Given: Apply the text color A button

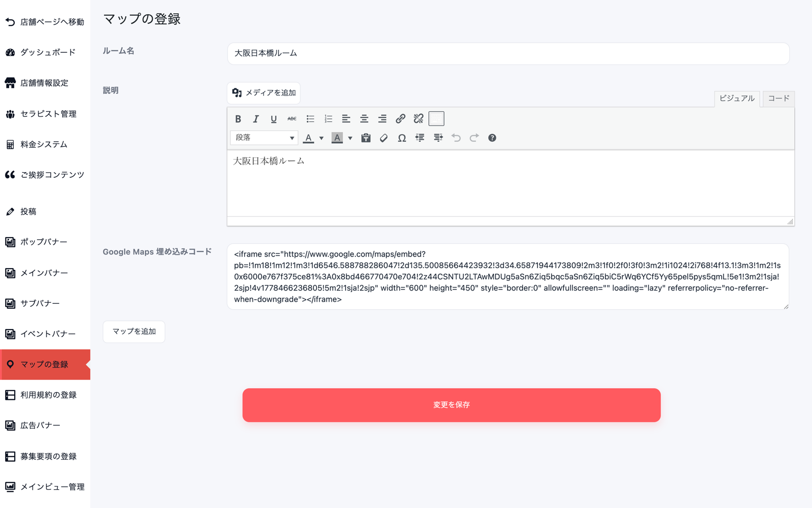Looking at the screenshot, I should coord(309,138).
